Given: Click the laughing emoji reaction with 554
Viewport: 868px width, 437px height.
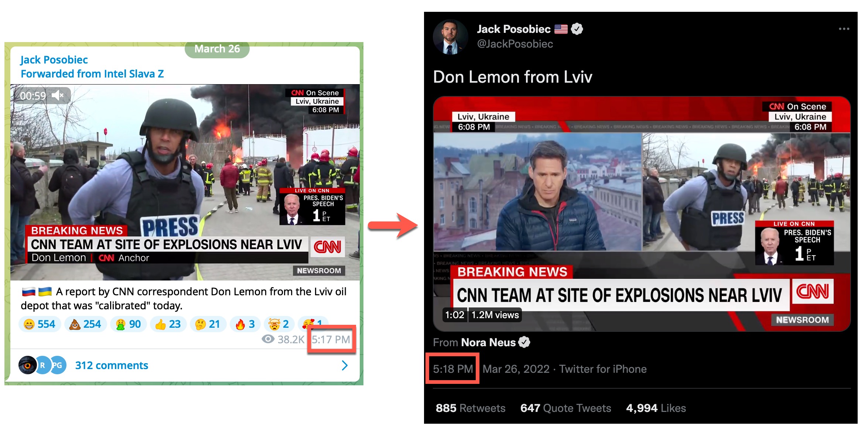Looking at the screenshot, I should pyautogui.click(x=40, y=324).
